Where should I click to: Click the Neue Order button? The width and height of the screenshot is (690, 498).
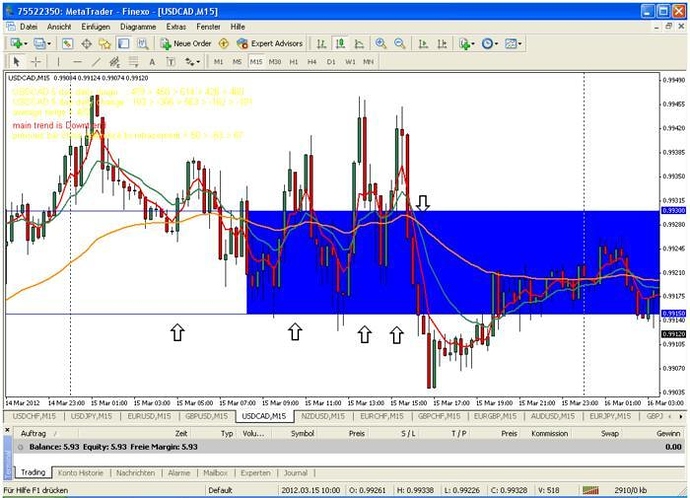186,44
